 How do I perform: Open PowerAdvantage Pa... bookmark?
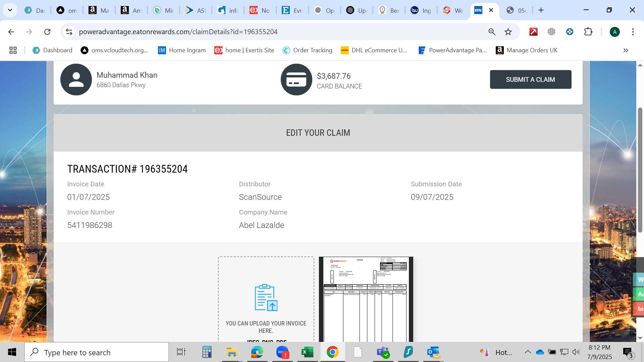pyautogui.click(x=452, y=50)
